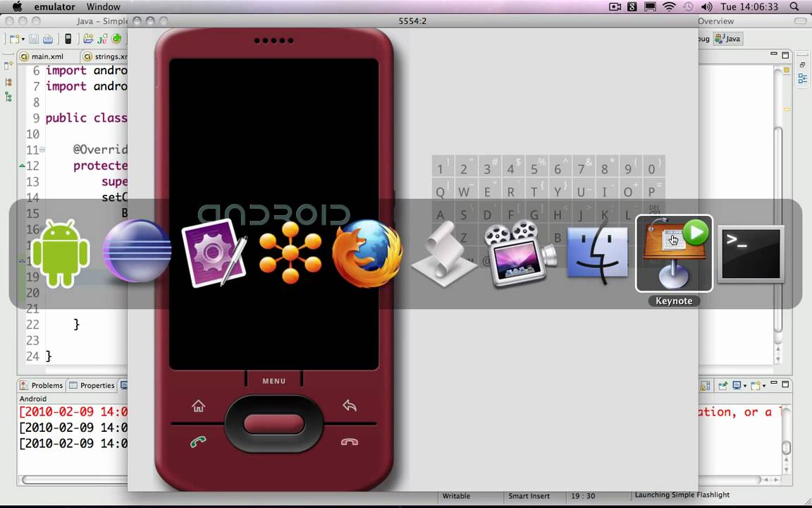Click the 'Writable' status bar entry
Image resolution: width=812 pixels, height=508 pixels.
[456, 495]
